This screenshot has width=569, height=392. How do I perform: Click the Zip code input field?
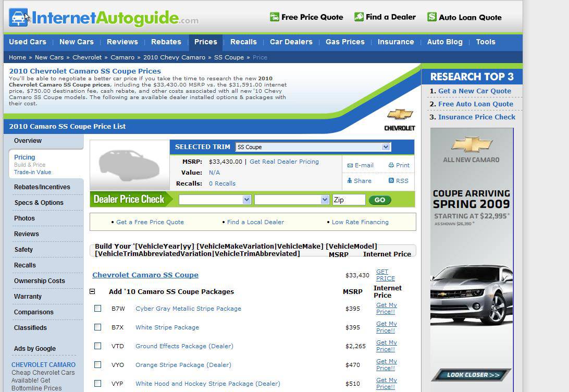pos(349,200)
